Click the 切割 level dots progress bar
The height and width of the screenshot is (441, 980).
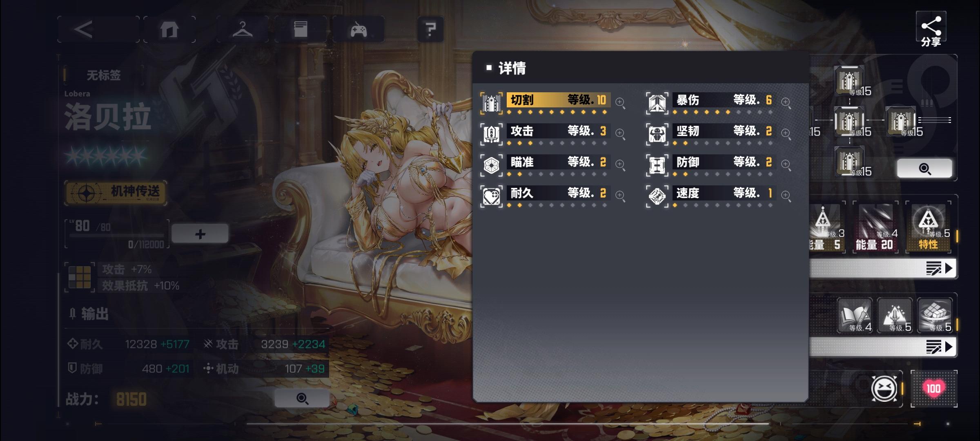pos(557,112)
